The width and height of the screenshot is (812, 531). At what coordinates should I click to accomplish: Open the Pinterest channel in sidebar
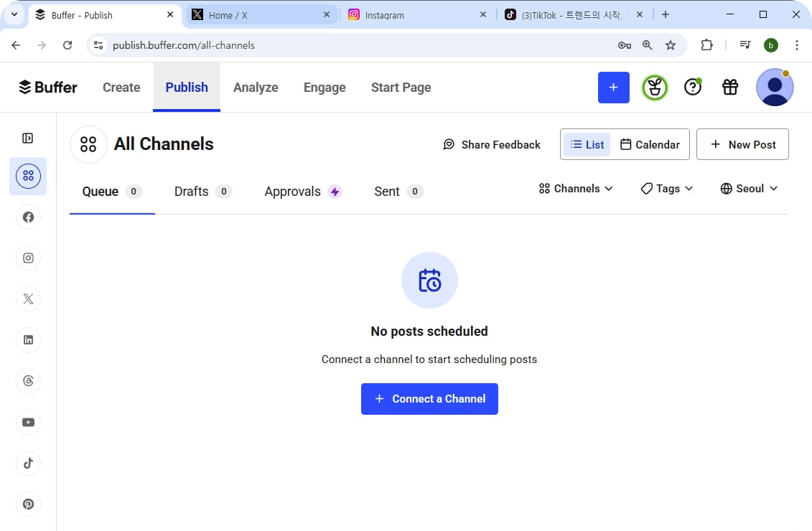pyautogui.click(x=28, y=504)
